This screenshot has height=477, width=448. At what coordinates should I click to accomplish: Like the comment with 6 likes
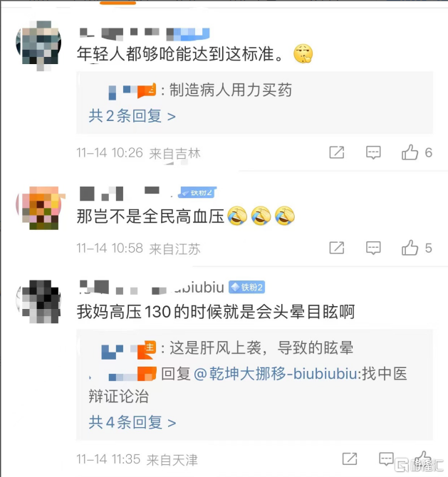pyautogui.click(x=410, y=152)
